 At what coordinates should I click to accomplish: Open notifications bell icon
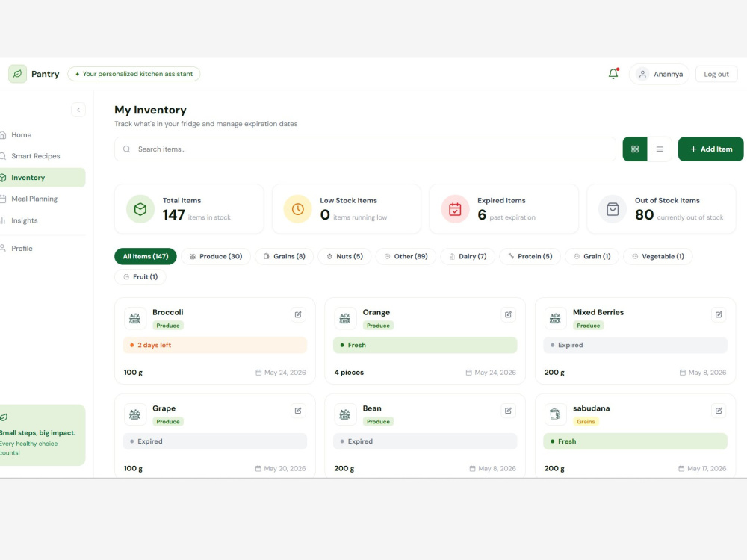point(613,74)
